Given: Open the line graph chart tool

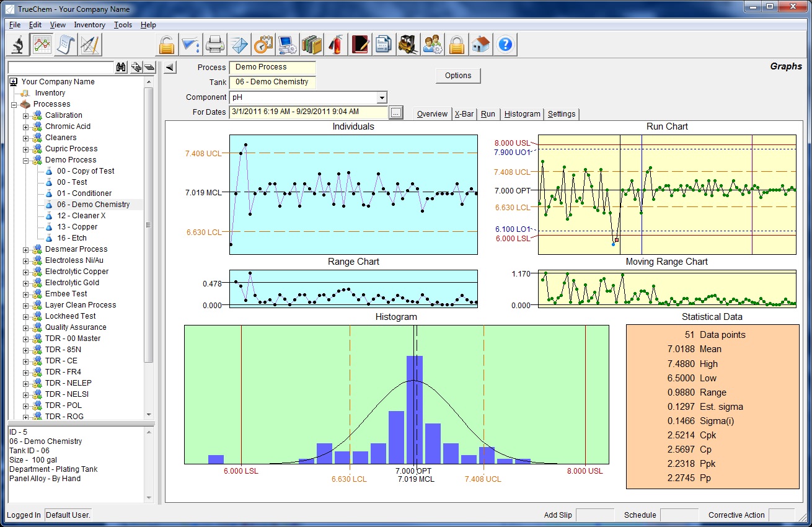Looking at the screenshot, I should click(42, 45).
